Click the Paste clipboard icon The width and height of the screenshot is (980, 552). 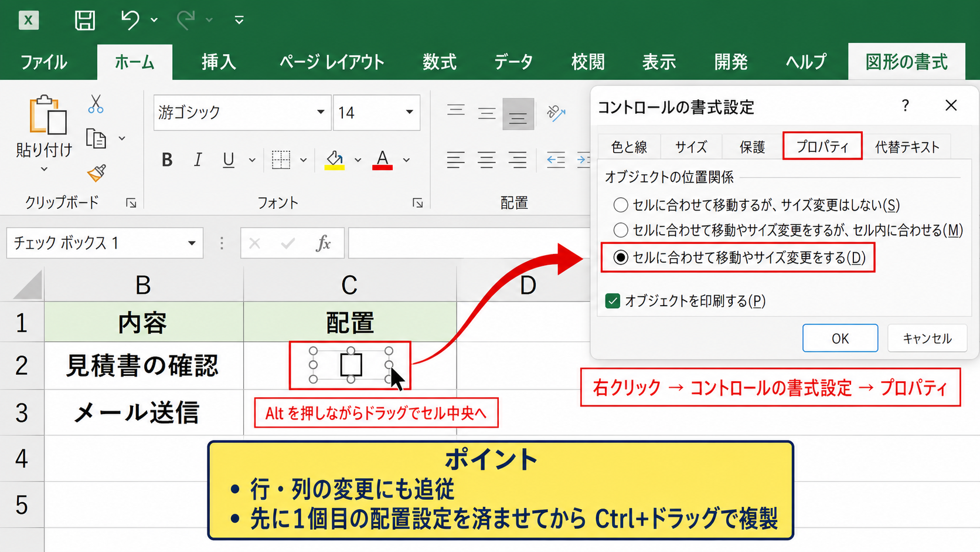47,115
